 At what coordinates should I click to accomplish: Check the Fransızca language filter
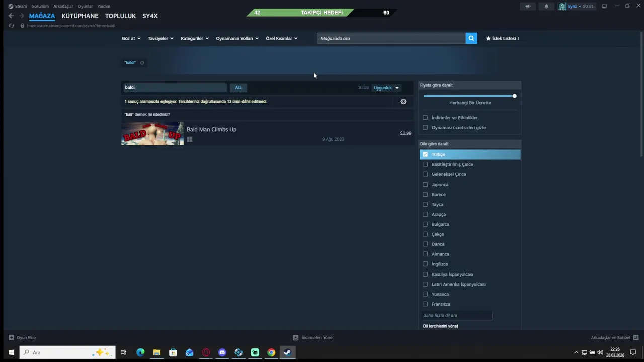click(x=425, y=304)
